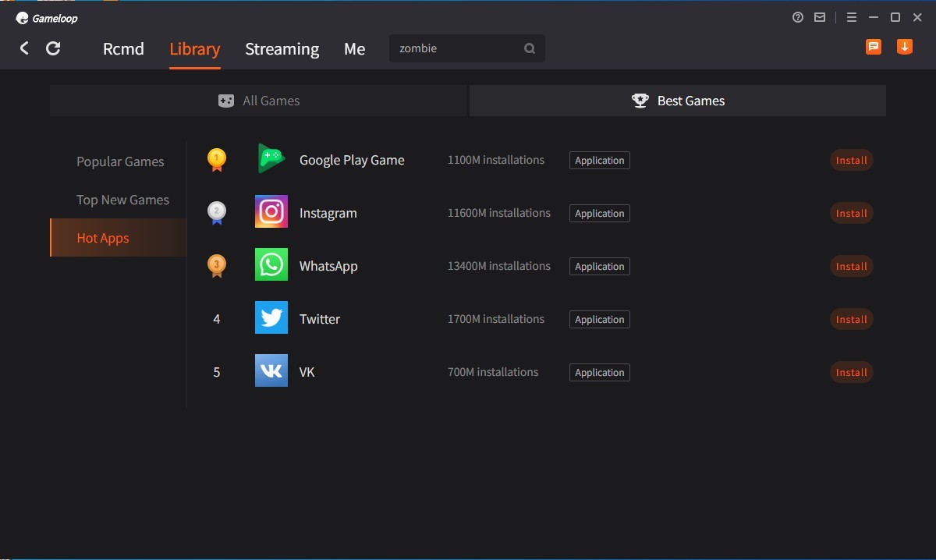Select Top New Games in sidebar
The width and height of the screenshot is (936, 560).
[122, 200]
